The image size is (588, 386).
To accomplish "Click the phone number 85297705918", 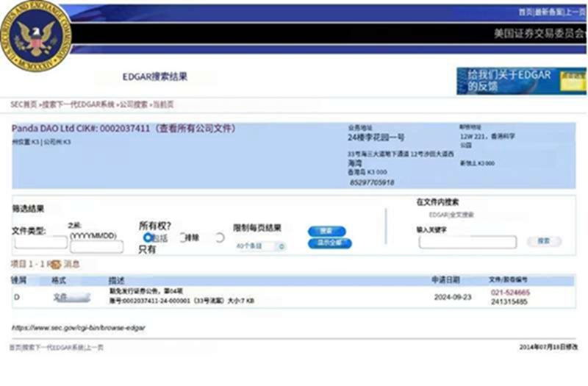I will 372,182.
